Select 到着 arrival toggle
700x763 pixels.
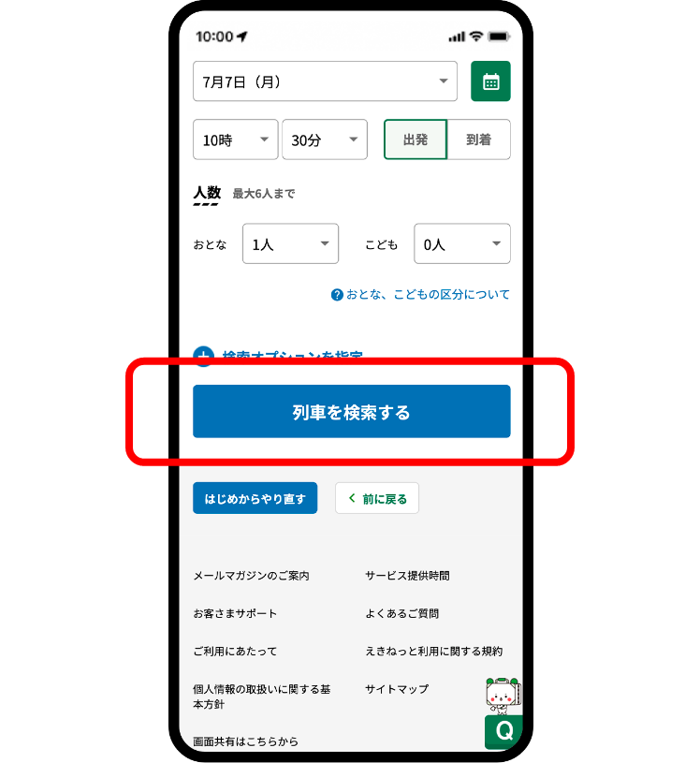coord(478,139)
